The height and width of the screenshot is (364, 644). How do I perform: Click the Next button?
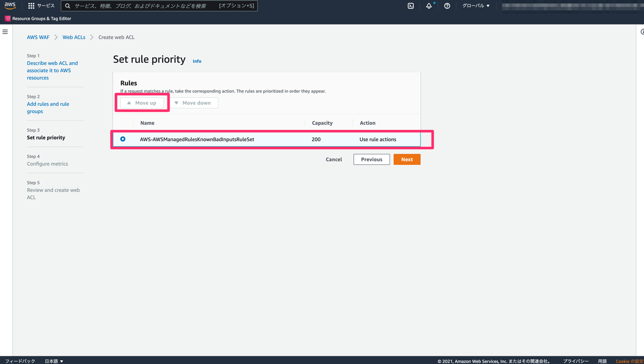[407, 159]
